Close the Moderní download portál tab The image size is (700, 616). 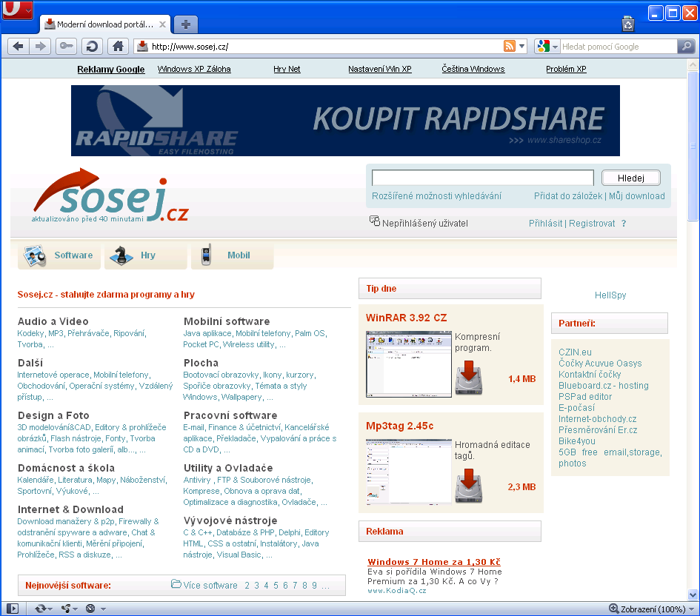point(162,24)
